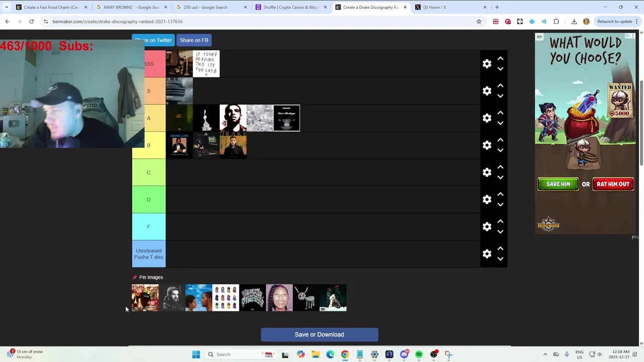The image size is (644, 362).
Task: Move the B tier row up
Action: click(x=500, y=140)
